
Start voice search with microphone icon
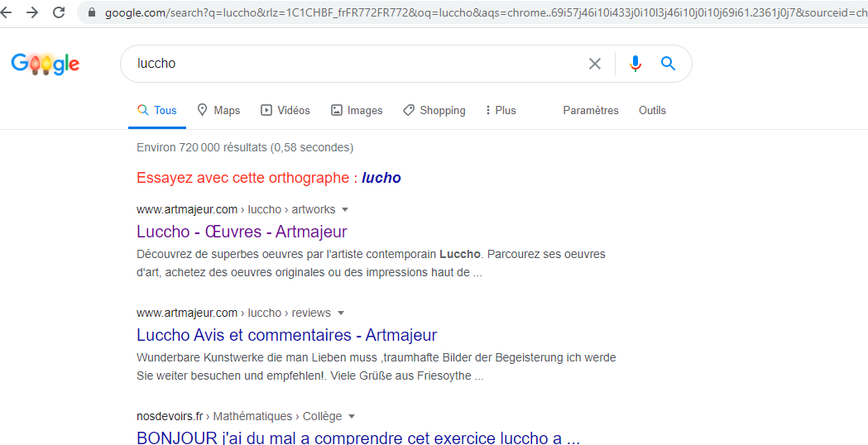point(635,64)
